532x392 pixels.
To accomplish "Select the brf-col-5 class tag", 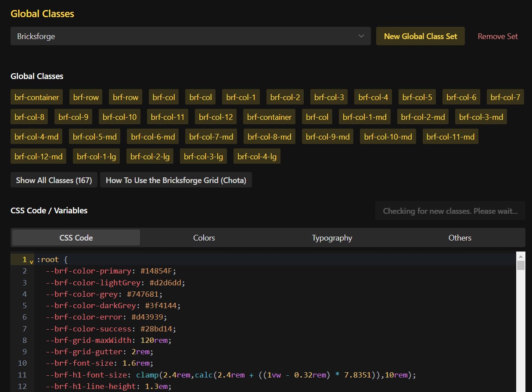I will (x=417, y=97).
